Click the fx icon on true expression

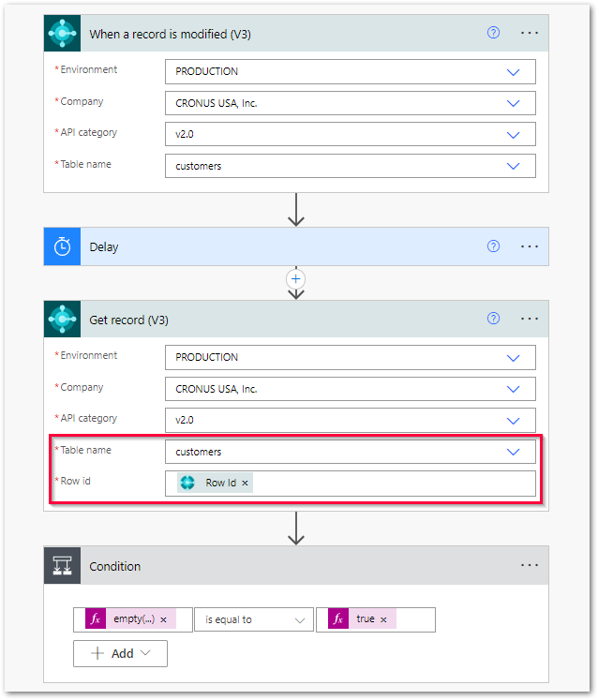(x=338, y=618)
